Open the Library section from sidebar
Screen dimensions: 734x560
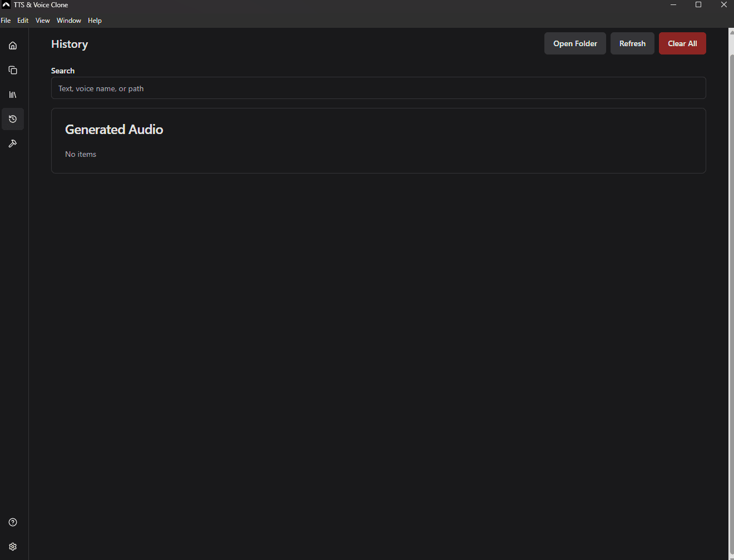click(12, 95)
